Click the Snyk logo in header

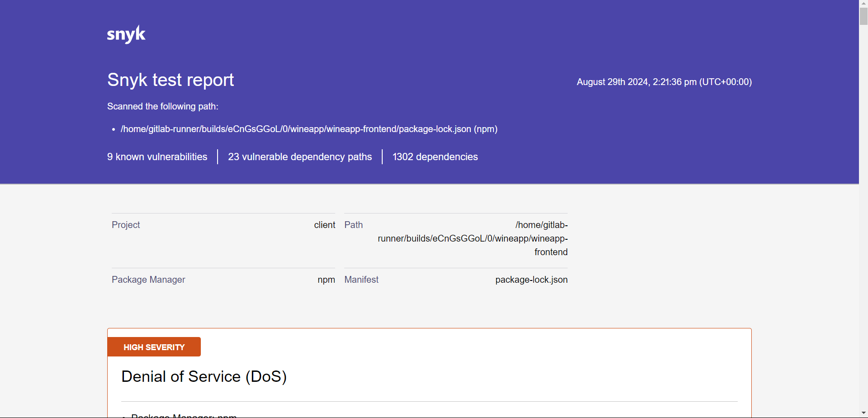(126, 34)
